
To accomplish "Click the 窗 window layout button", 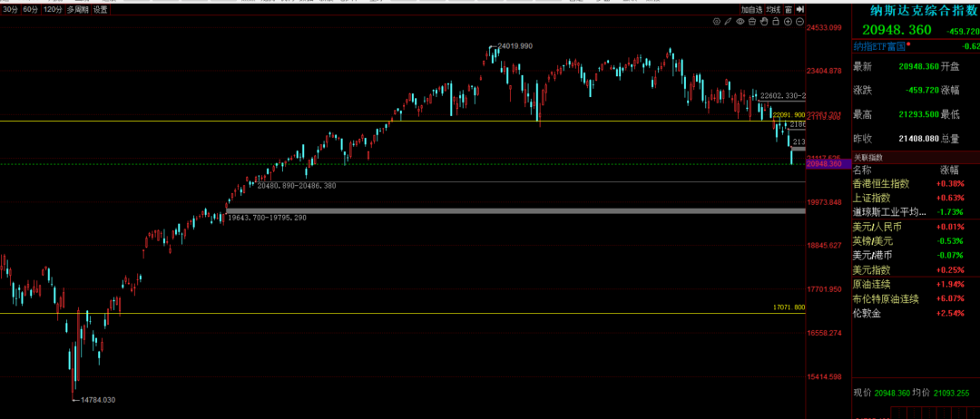I will coord(789,9).
